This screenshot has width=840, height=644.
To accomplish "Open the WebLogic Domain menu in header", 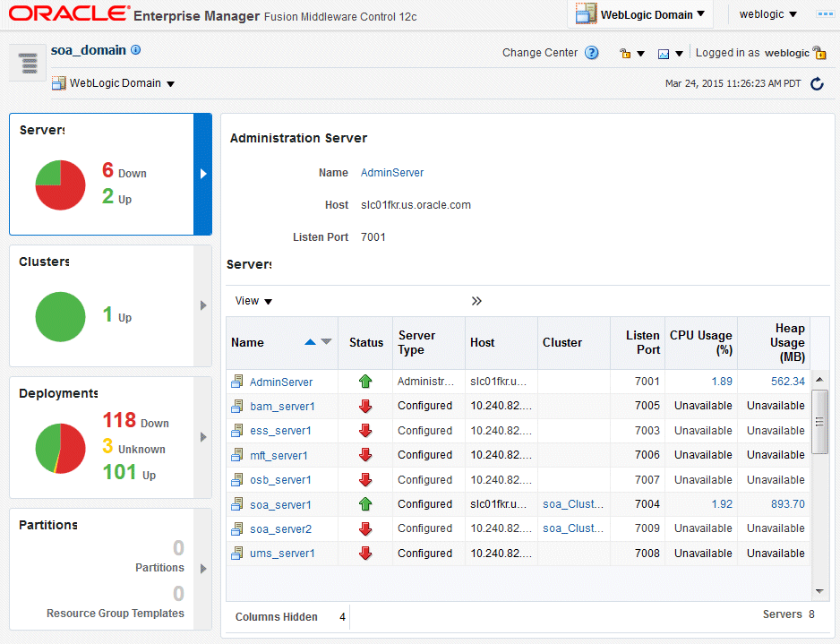I will coord(640,14).
